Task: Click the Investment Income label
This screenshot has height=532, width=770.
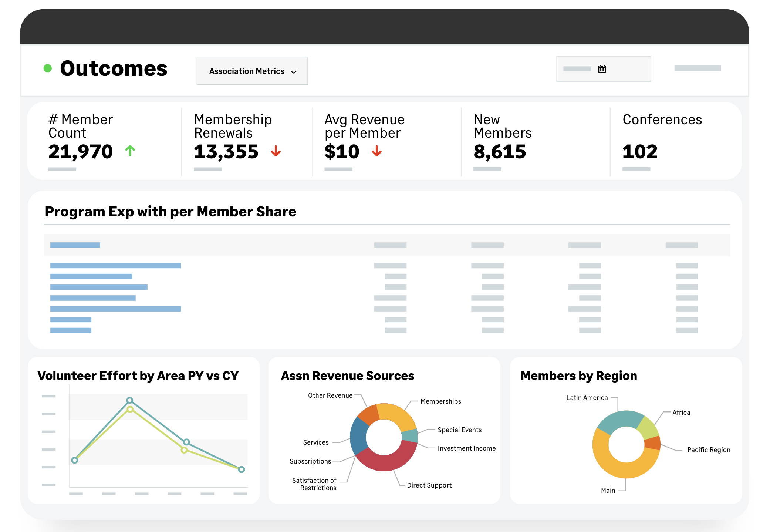Action: [467, 448]
